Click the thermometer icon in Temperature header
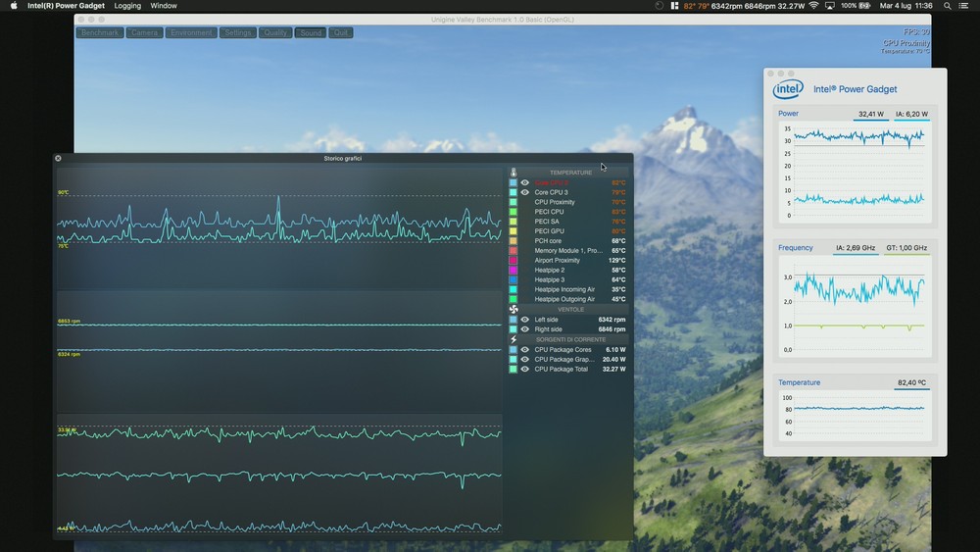 click(x=513, y=173)
